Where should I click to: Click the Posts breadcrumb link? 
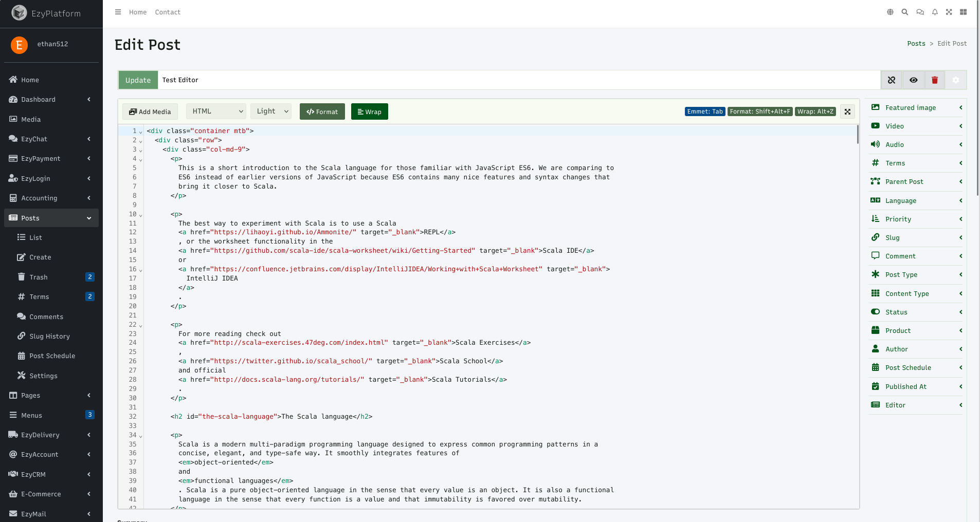(916, 44)
